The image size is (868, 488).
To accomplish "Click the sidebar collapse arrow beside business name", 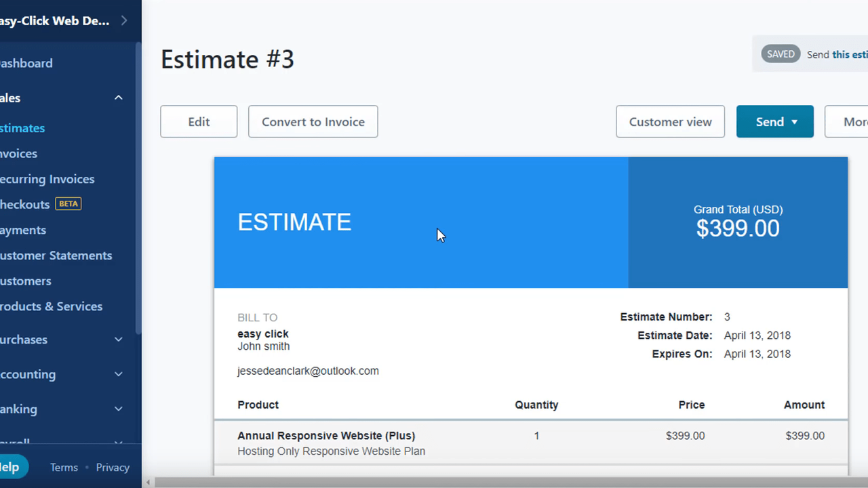I will [123, 20].
